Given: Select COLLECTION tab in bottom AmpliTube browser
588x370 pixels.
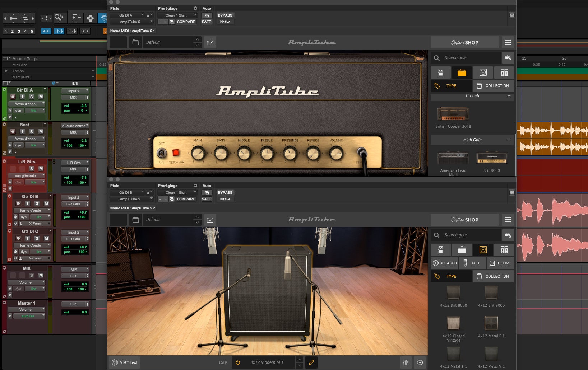Looking at the screenshot, I should (494, 276).
